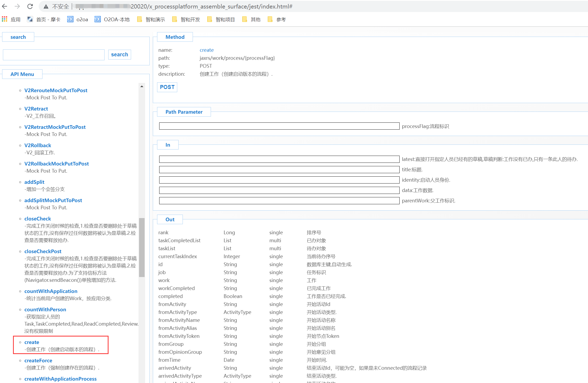Select the createForce API menu item
This screenshot has width=588, height=383.
(38, 360)
